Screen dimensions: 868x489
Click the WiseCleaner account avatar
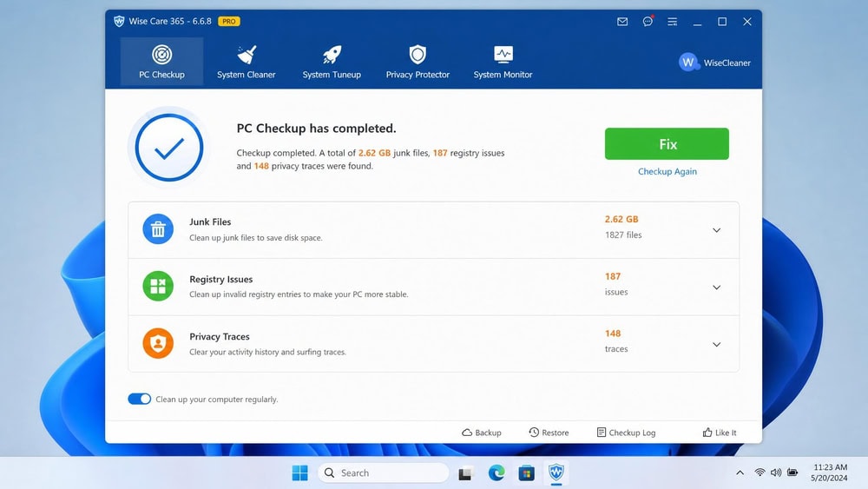coord(688,63)
